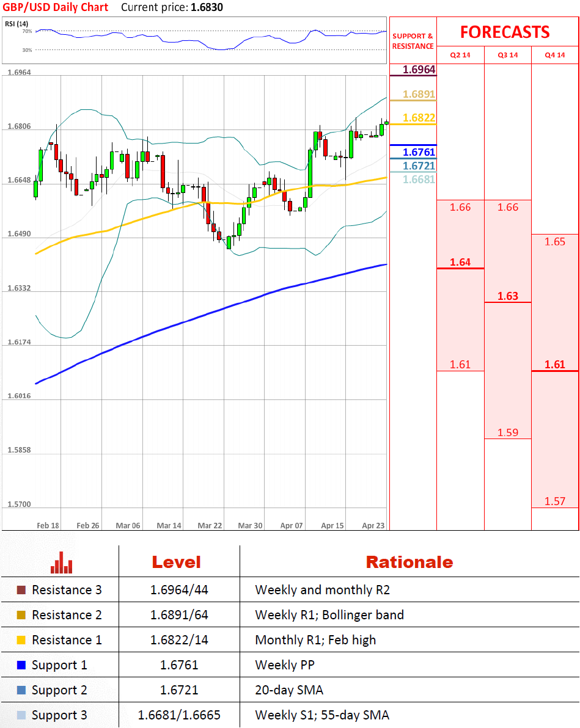Image resolution: width=580 pixels, height=728 pixels.
Task: Click the Level column header
Action: click(x=176, y=562)
